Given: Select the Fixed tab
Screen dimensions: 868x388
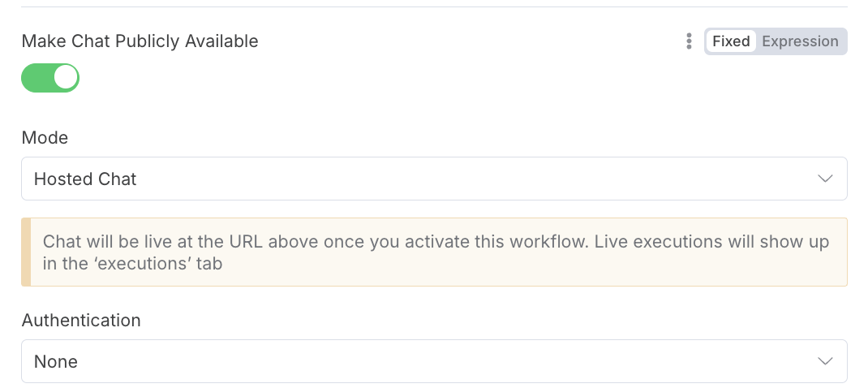Looking at the screenshot, I should tap(731, 41).
